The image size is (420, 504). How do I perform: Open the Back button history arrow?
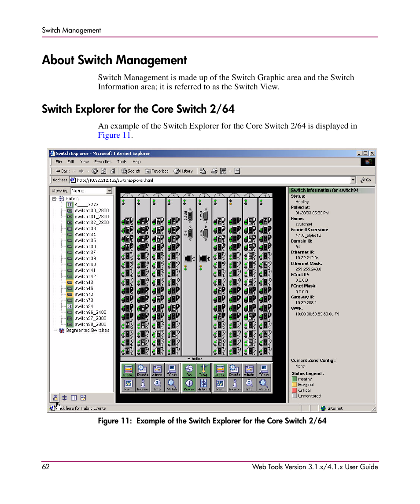[74, 171]
